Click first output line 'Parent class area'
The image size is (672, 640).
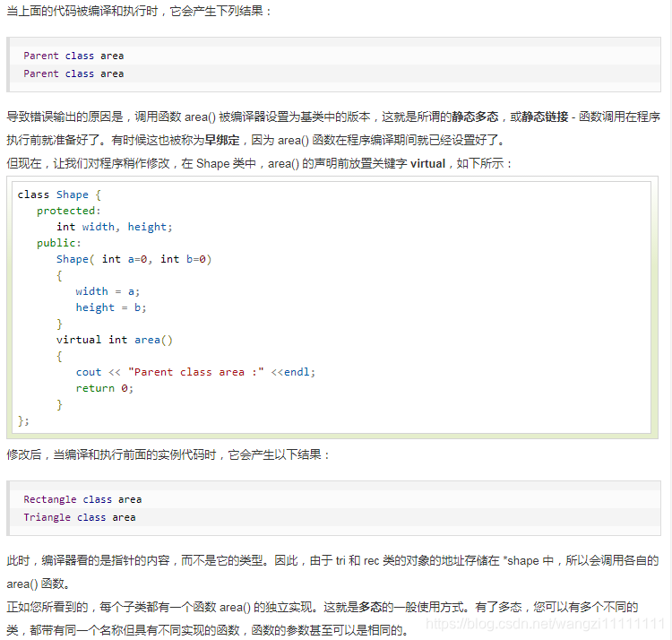point(73,56)
